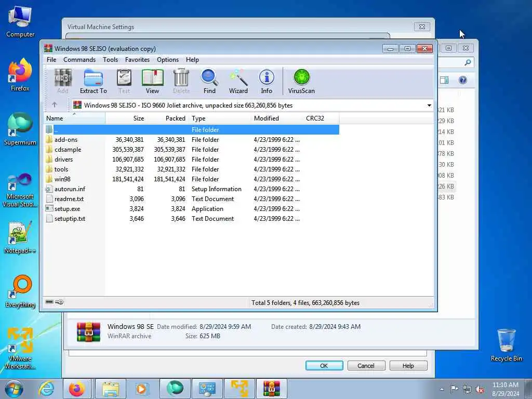532x399 pixels.
Task: Open the Favorites menu
Action: [137, 60]
